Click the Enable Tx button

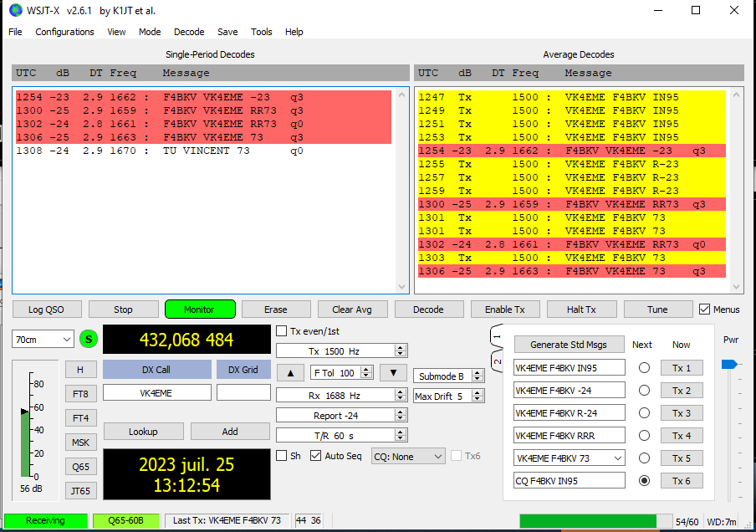coord(505,309)
